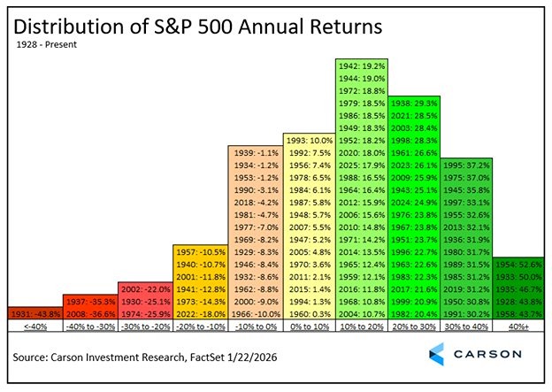Click the "10% to 20%" axis label
This screenshot has height=392, width=552.
click(363, 327)
